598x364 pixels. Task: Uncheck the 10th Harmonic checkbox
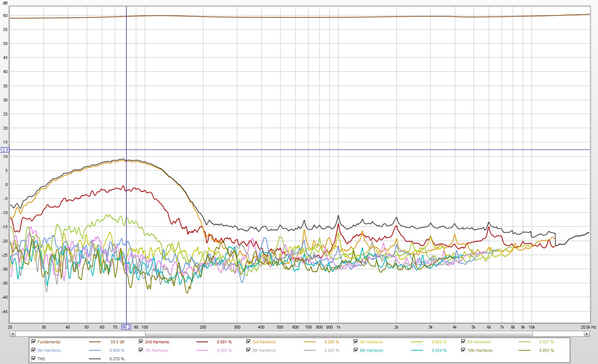click(463, 350)
